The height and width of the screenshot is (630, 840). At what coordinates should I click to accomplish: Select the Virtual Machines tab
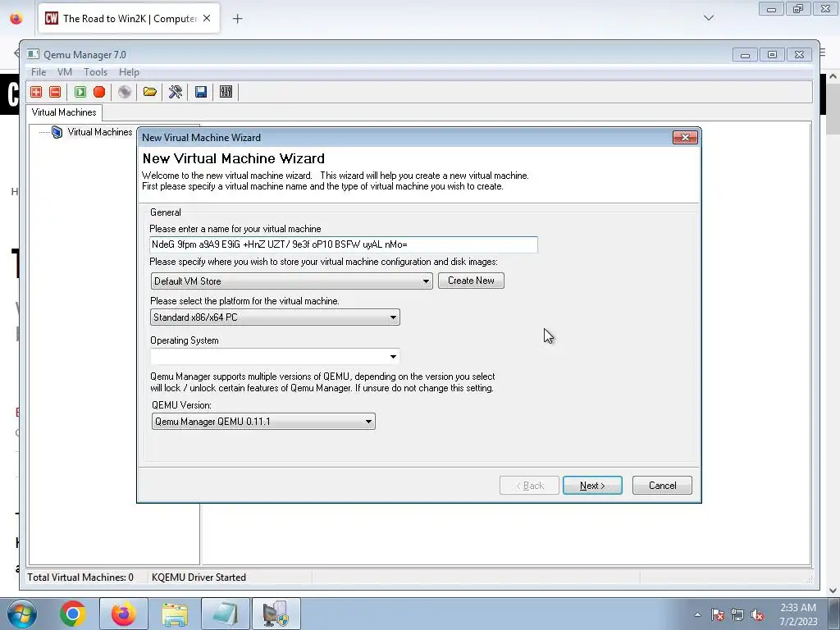[x=64, y=112]
